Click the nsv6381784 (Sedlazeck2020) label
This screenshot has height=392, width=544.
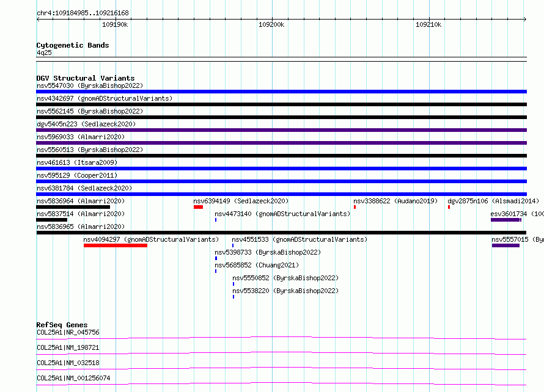pyautogui.click(x=84, y=188)
